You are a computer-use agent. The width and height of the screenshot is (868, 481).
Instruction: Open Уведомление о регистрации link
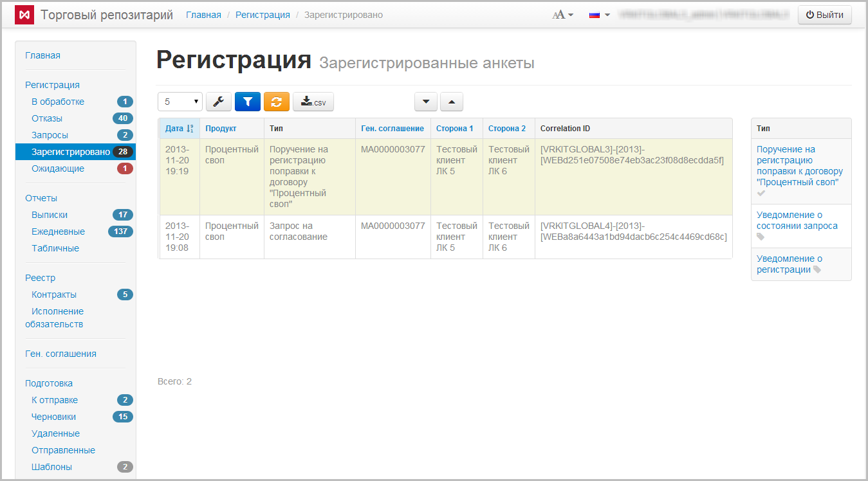pyautogui.click(x=789, y=264)
